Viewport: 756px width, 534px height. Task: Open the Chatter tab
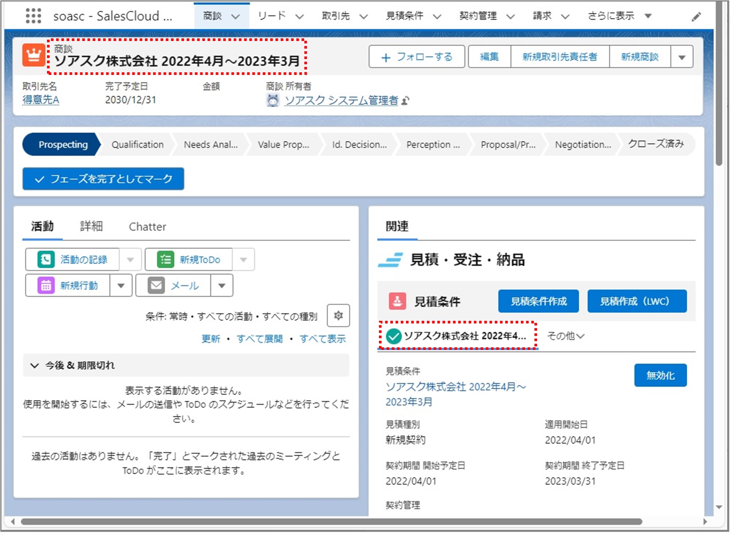point(147,227)
